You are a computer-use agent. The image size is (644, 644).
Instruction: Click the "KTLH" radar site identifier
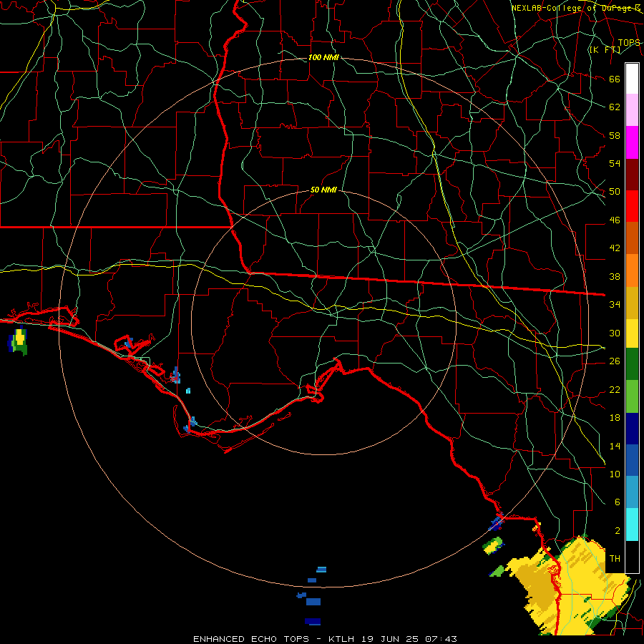[341, 639]
